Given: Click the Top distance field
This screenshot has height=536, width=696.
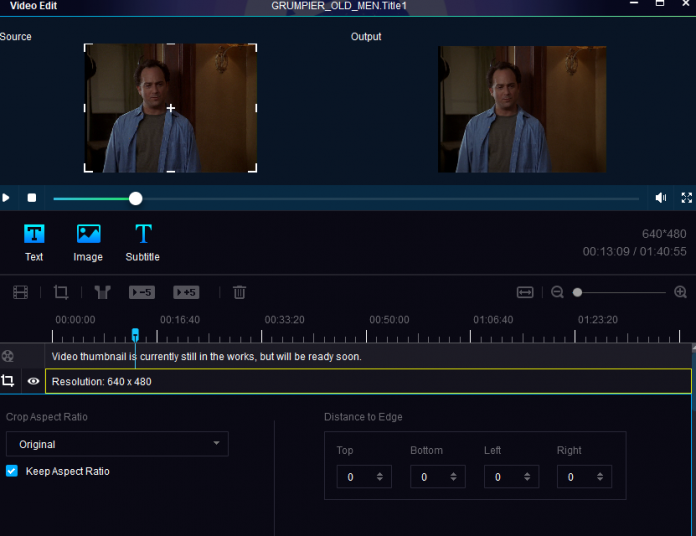Looking at the screenshot, I should (364, 477).
